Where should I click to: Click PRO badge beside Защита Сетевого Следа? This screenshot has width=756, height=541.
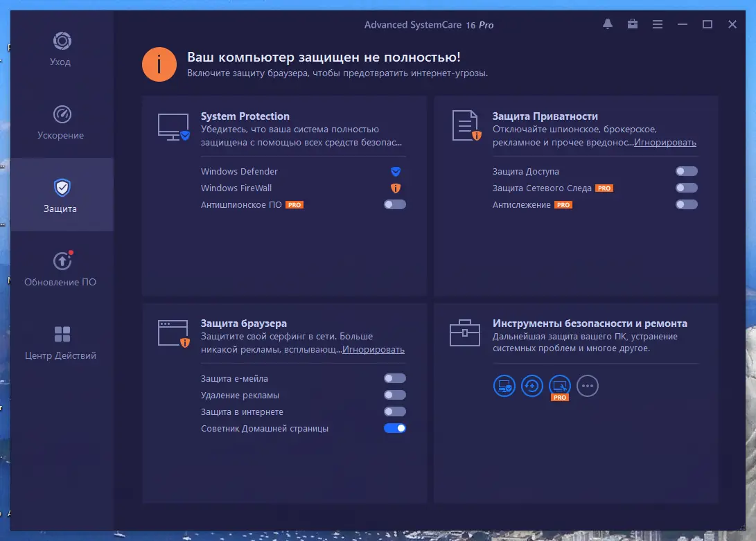click(604, 188)
